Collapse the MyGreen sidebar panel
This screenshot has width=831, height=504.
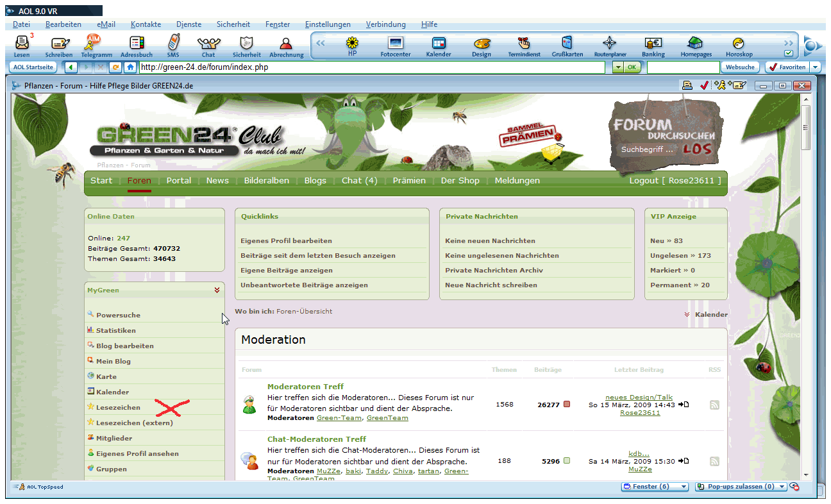(x=217, y=290)
